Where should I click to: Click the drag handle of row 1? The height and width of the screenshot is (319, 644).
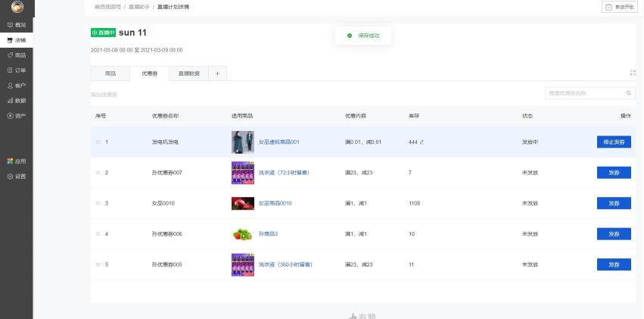coord(98,142)
